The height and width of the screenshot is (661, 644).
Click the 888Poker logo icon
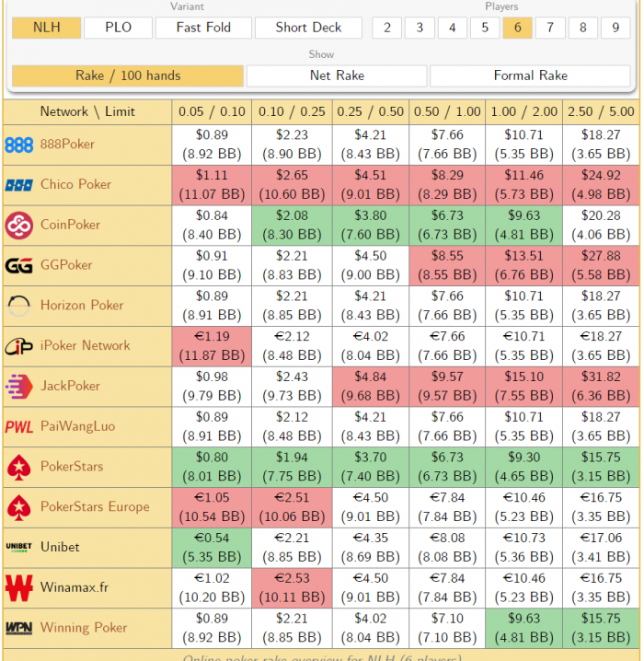tap(19, 145)
